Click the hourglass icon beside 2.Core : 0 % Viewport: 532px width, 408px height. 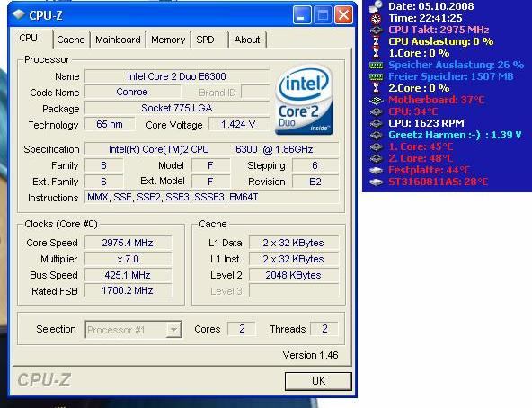376,88
